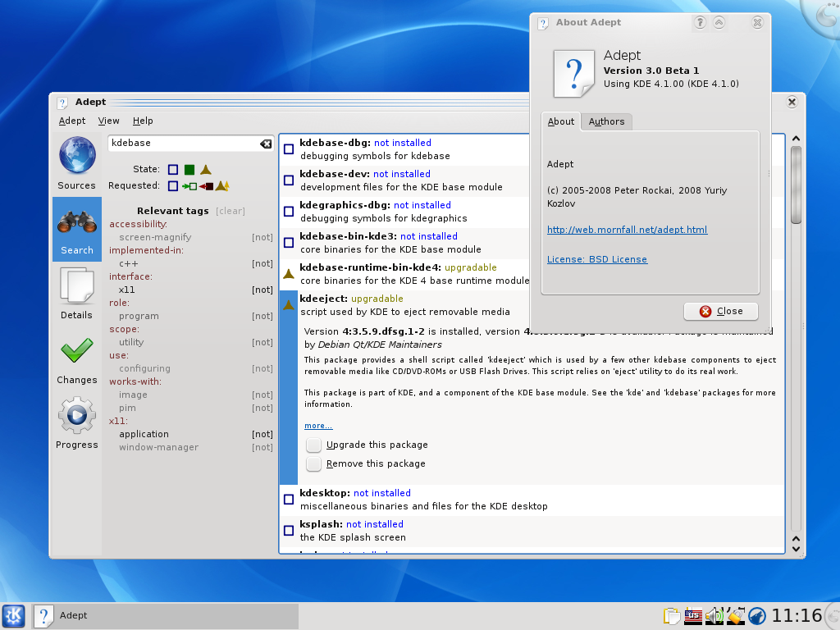840x630 pixels.
Task: Select the Search binoculars icon
Action: click(77, 221)
